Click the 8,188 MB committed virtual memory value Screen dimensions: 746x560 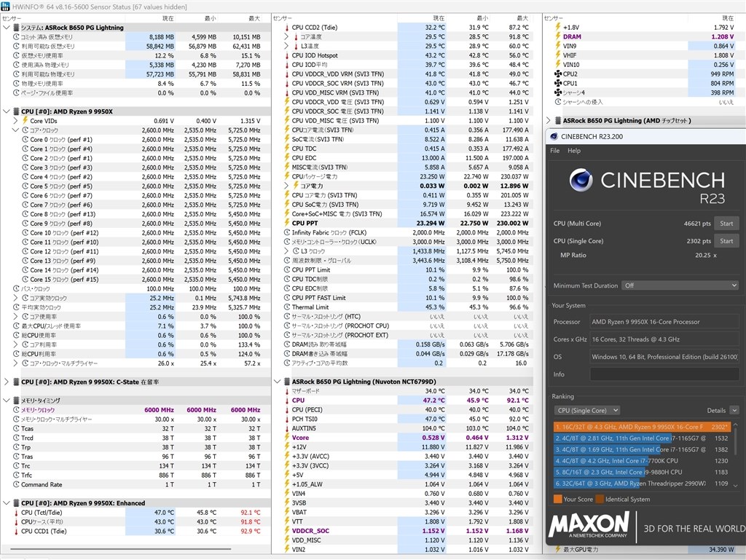[x=161, y=36]
